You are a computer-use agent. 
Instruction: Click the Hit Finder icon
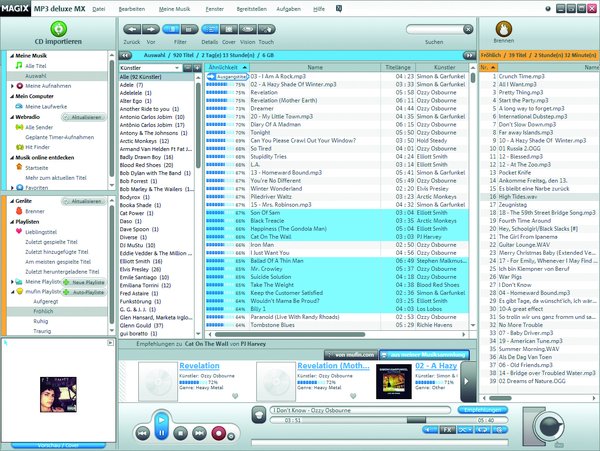click(19, 147)
